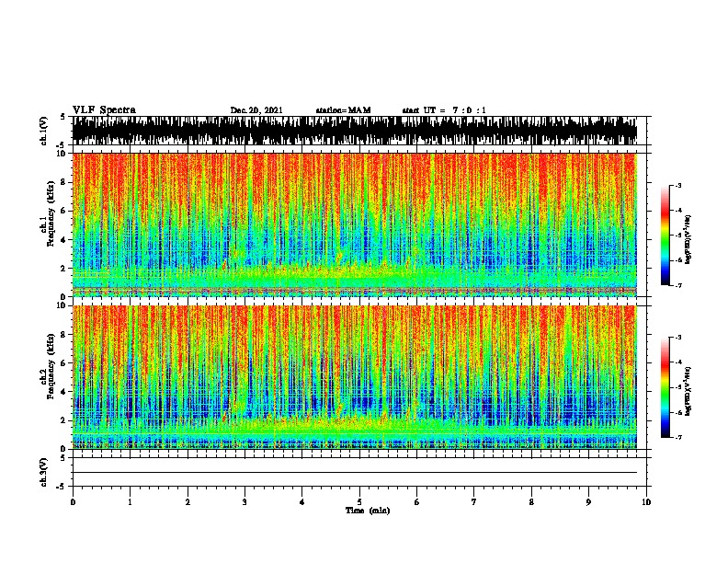Click the "ch.3(V)" axis label
The image size is (728, 563).
tap(44, 472)
